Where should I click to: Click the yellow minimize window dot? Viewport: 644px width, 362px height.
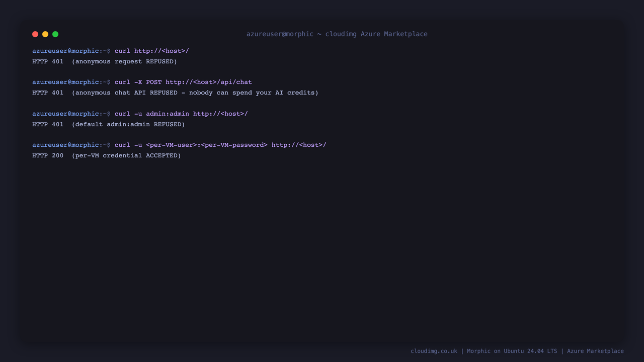(45, 34)
